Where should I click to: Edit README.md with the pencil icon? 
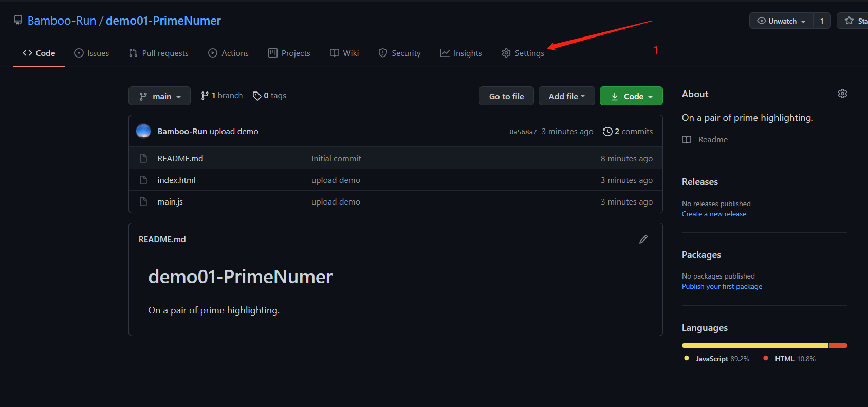point(643,239)
